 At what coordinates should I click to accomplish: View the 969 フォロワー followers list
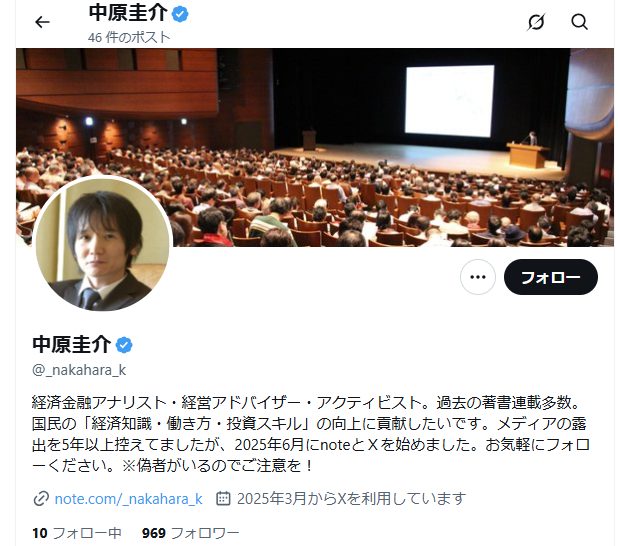click(x=191, y=533)
